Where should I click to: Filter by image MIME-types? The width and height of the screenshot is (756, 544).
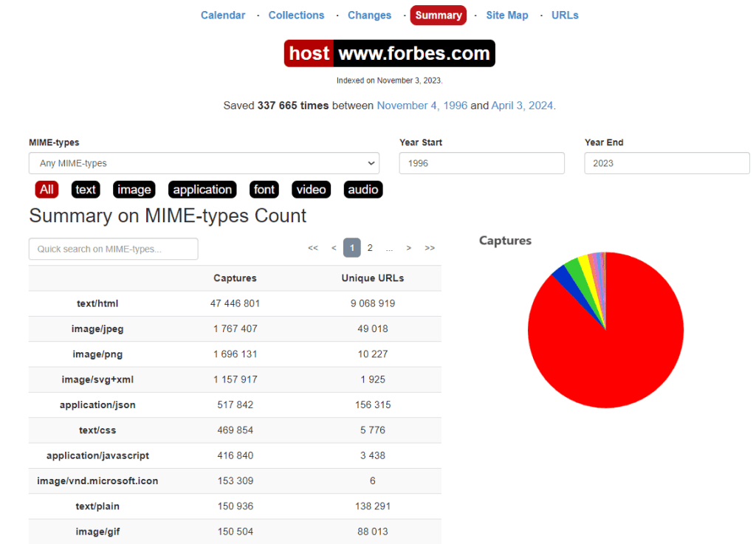click(x=134, y=190)
